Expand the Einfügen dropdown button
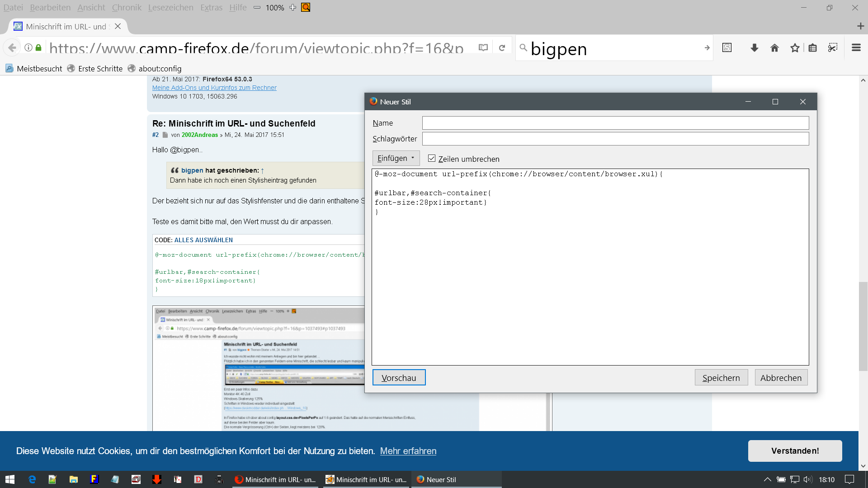Image resolution: width=868 pixels, height=488 pixels. click(x=396, y=158)
